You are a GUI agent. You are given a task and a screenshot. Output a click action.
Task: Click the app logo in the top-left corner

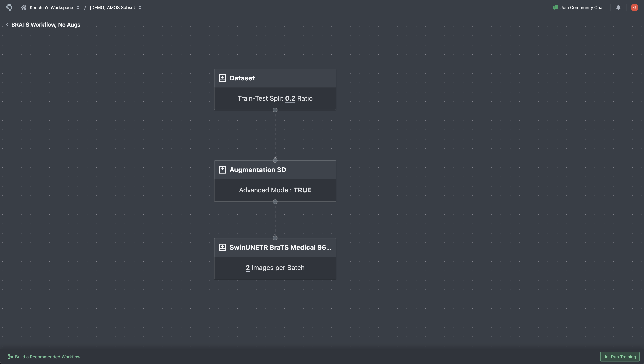click(9, 8)
